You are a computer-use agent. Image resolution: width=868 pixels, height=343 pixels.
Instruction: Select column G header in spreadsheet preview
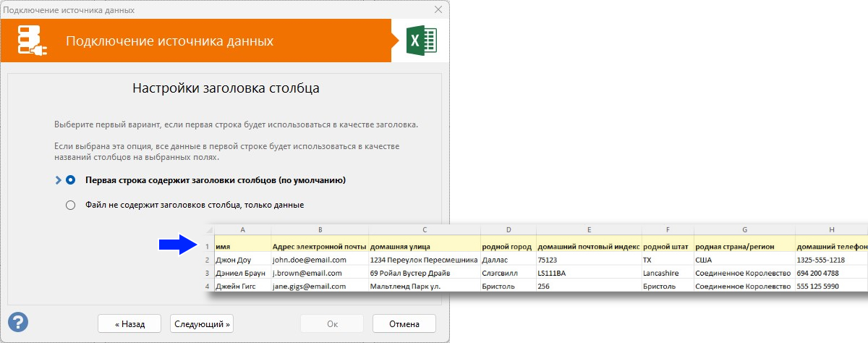744,229
